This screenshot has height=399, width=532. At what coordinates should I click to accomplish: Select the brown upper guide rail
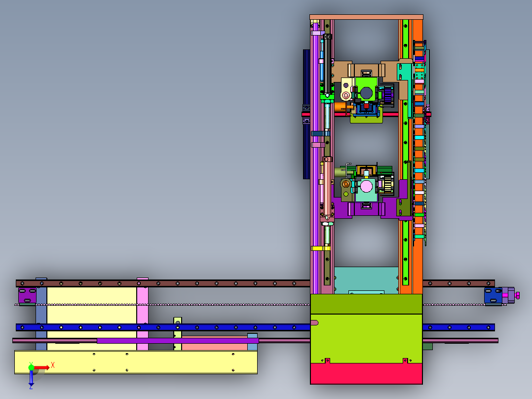[x=163, y=283]
